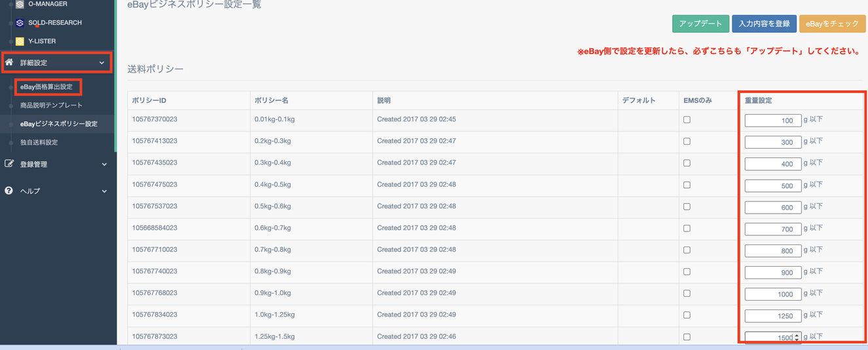Open eBay価格算出設定 in the sidebar
The height and width of the screenshot is (350, 868).
(x=46, y=87)
